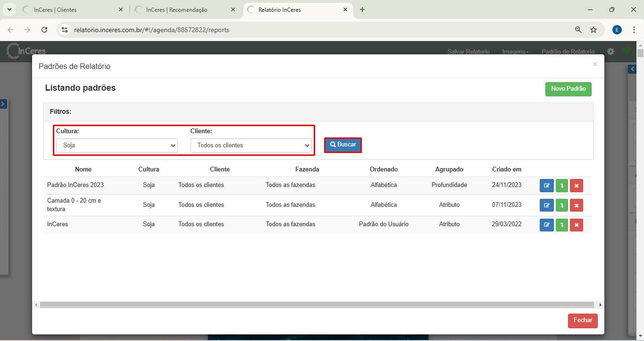Open a new Chrome tab
Image resolution: width=644 pixels, height=341 pixels.
(362, 9)
